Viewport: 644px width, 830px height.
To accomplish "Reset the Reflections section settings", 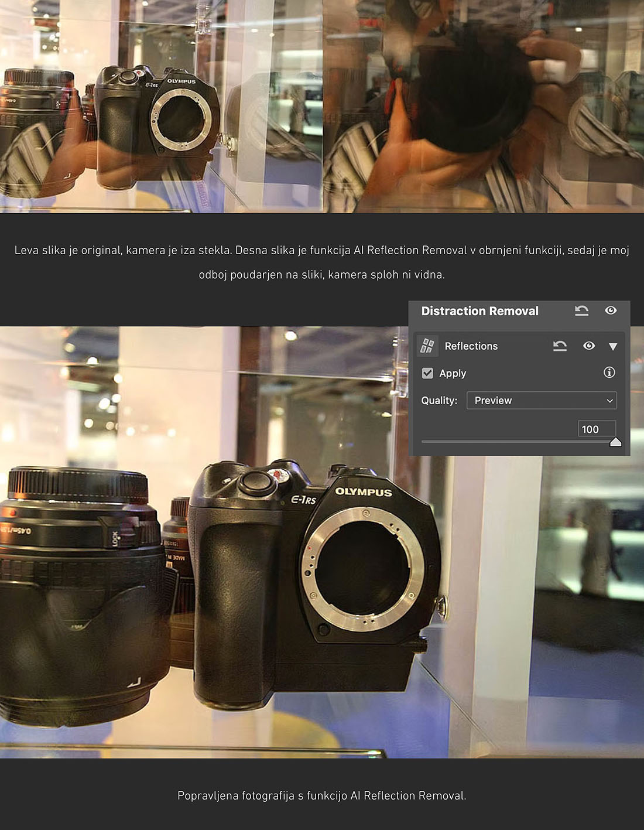I will click(560, 346).
